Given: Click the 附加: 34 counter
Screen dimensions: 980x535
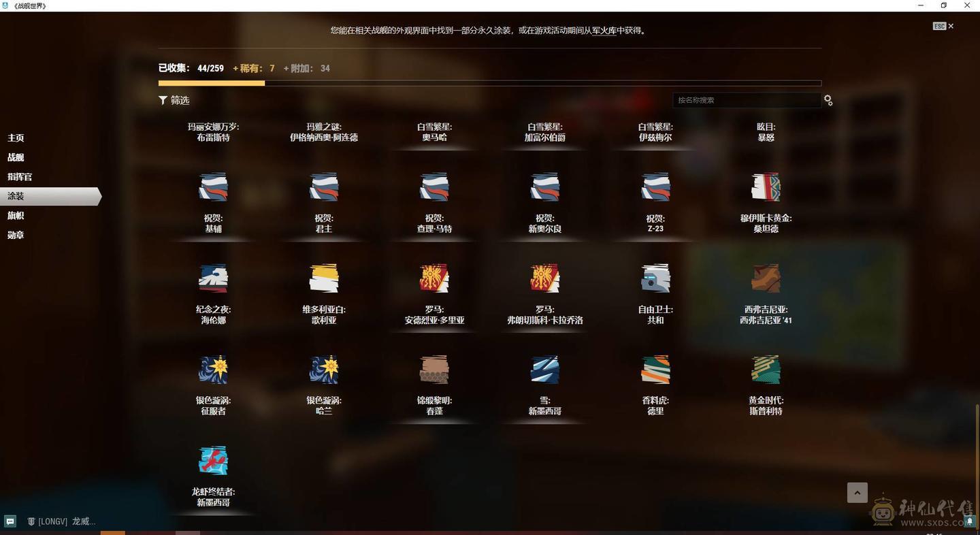Looking at the screenshot, I should [x=307, y=68].
